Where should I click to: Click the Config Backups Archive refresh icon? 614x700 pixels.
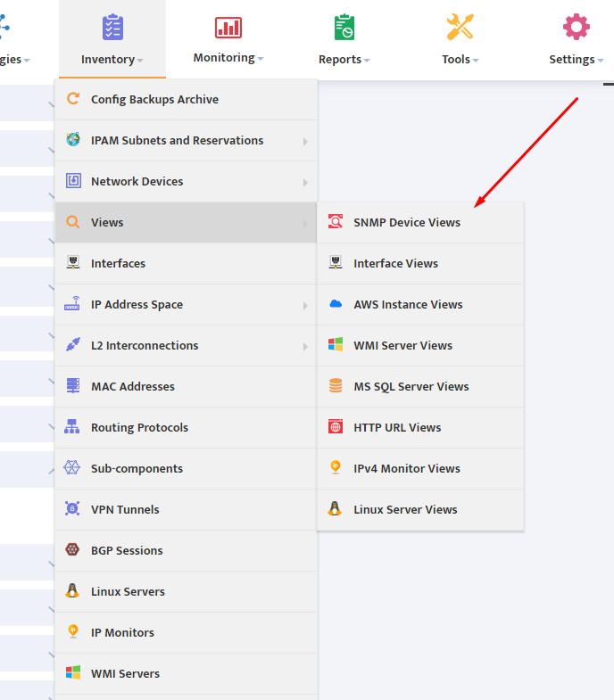click(x=73, y=99)
